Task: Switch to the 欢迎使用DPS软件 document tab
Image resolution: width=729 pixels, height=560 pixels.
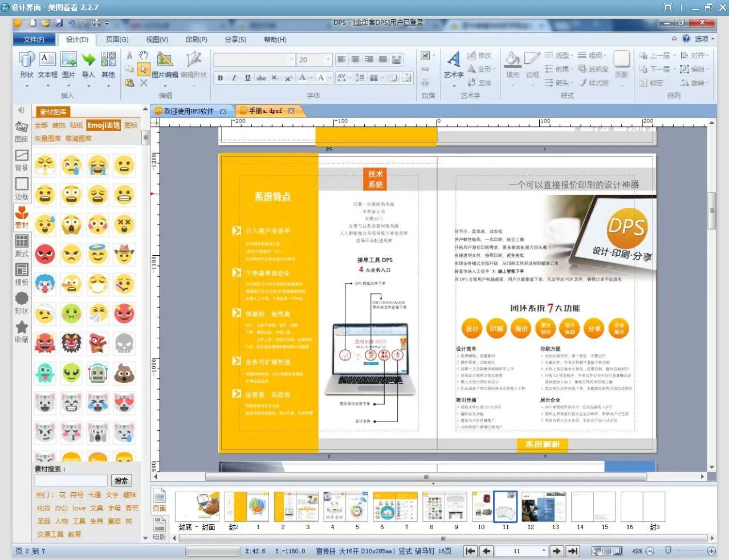Action: (189, 111)
